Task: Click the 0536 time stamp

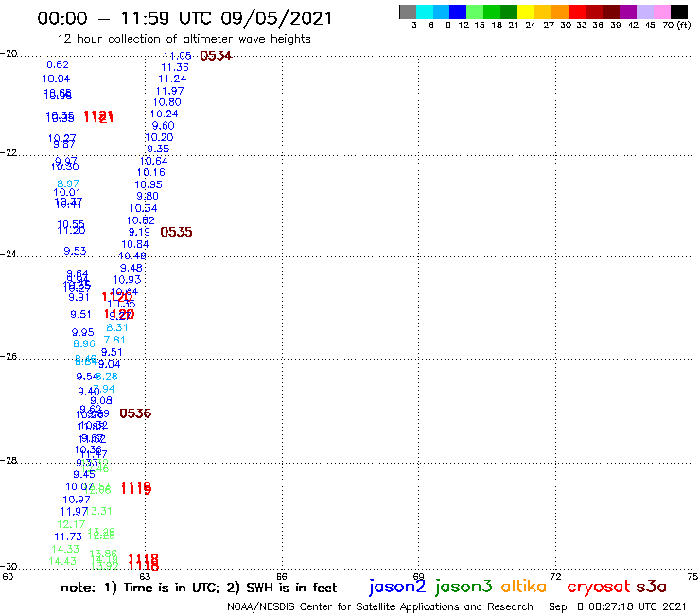Action: click(x=135, y=413)
